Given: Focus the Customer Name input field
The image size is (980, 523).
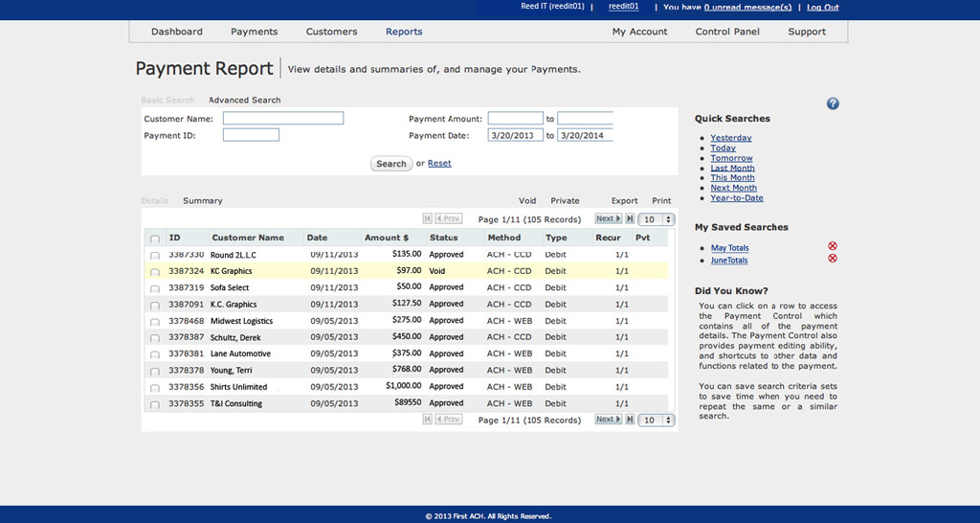Looking at the screenshot, I should [283, 118].
